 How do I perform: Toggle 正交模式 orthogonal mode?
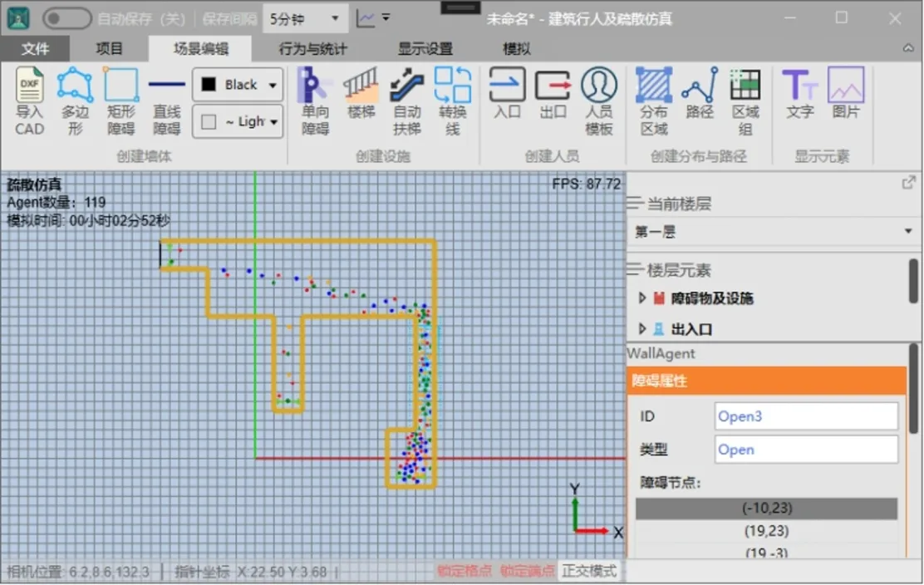tap(589, 572)
